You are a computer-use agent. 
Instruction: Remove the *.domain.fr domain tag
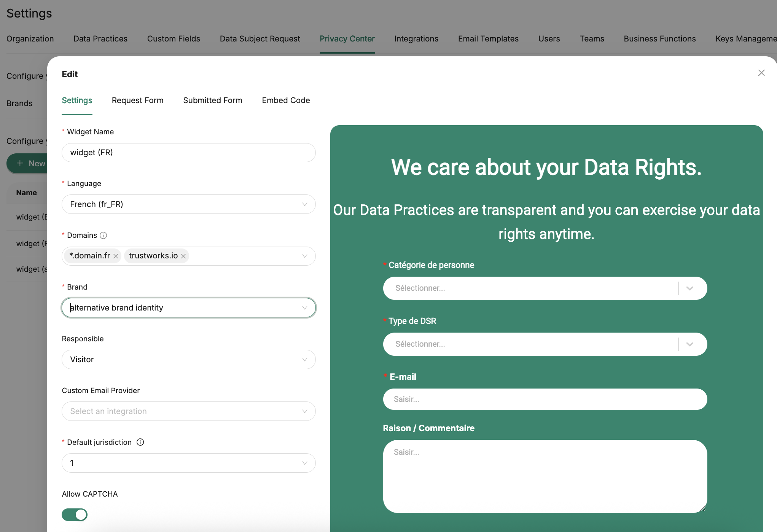click(x=116, y=256)
